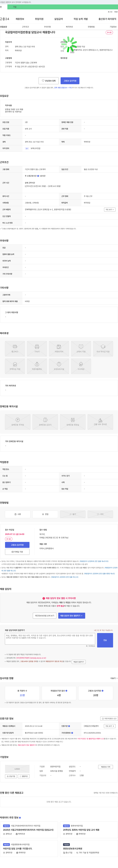The height and width of the screenshot is (868, 118).
Task: Click info icon beside 인증기관
Action: pos(69,726)
